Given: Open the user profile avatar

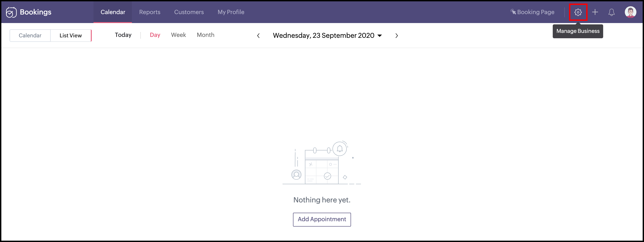Looking at the screenshot, I should click(630, 12).
